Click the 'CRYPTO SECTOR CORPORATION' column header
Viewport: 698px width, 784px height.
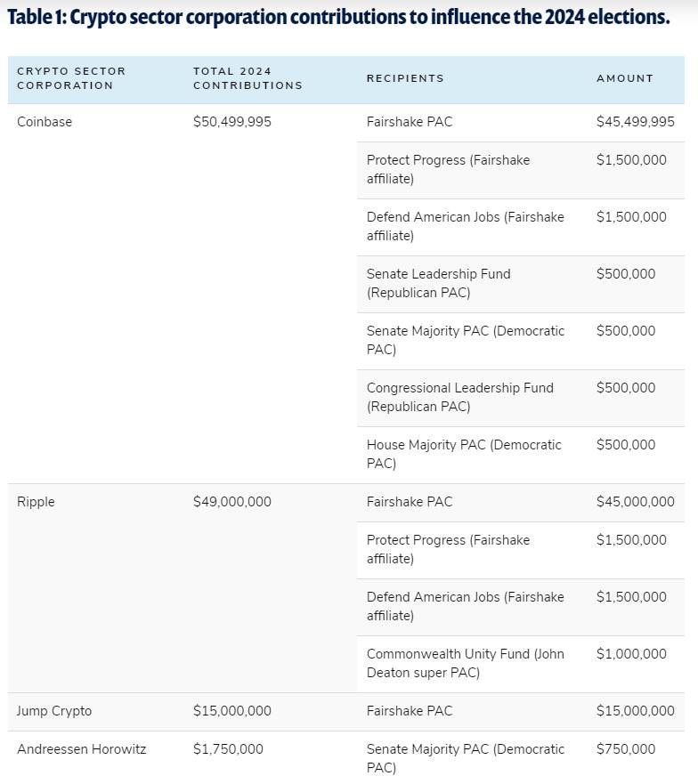point(71,78)
